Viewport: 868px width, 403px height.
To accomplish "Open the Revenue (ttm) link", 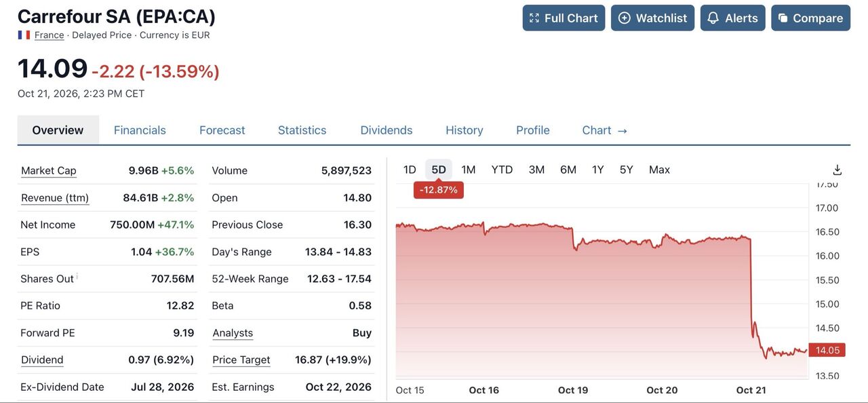I will click(55, 198).
